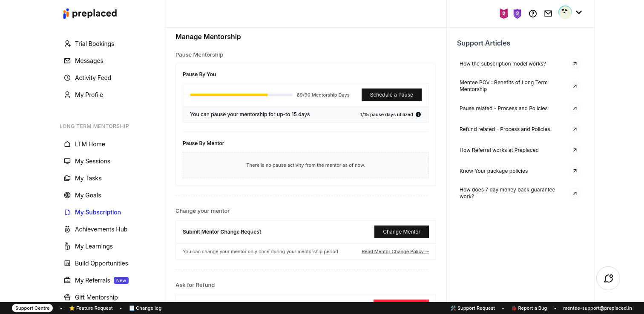Click the pause days info icon
This screenshot has width=644, height=314.
pos(418,114)
